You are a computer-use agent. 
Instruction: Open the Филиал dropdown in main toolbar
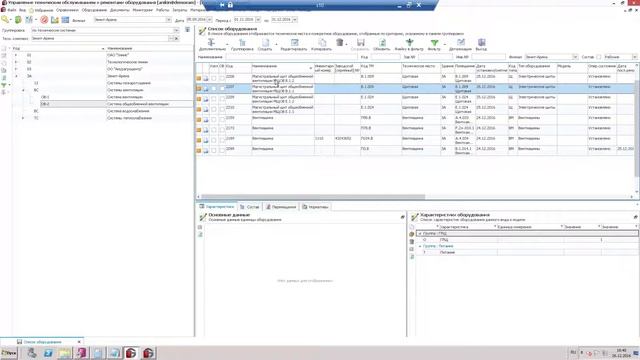pyautogui.click(x=168, y=20)
